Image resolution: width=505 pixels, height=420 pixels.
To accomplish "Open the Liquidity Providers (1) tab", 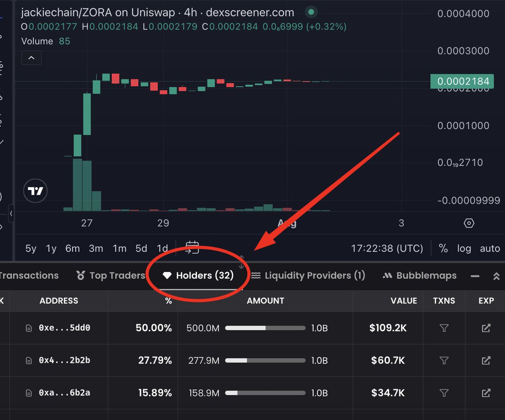I will point(308,276).
